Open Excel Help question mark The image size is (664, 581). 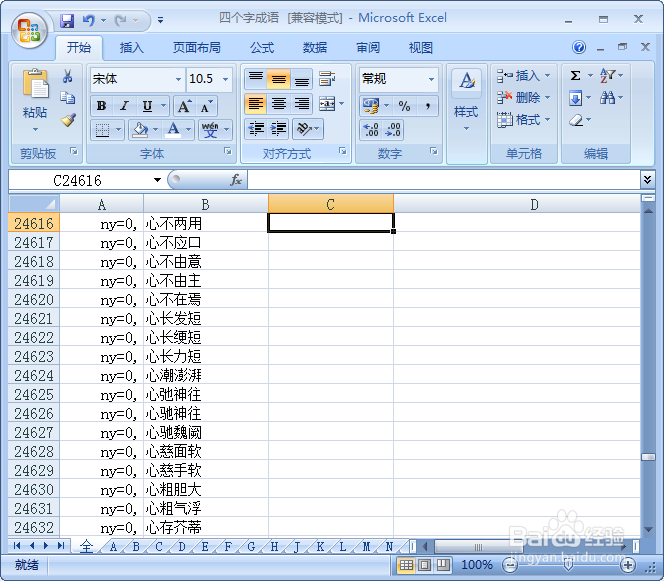tap(579, 47)
